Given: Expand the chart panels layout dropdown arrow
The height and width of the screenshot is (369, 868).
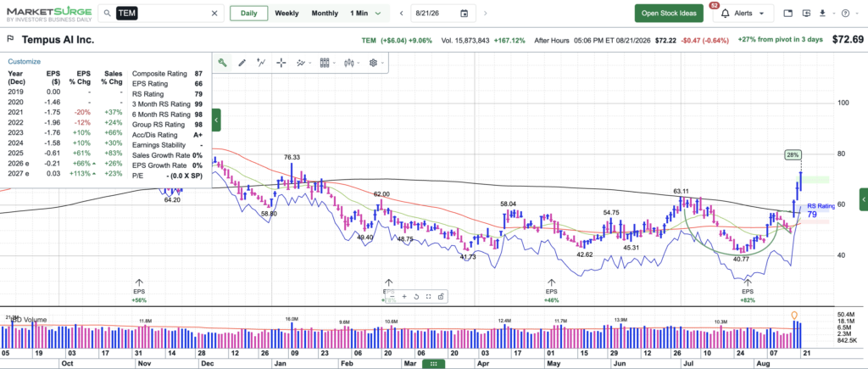Looking at the screenshot, I should (x=333, y=63).
